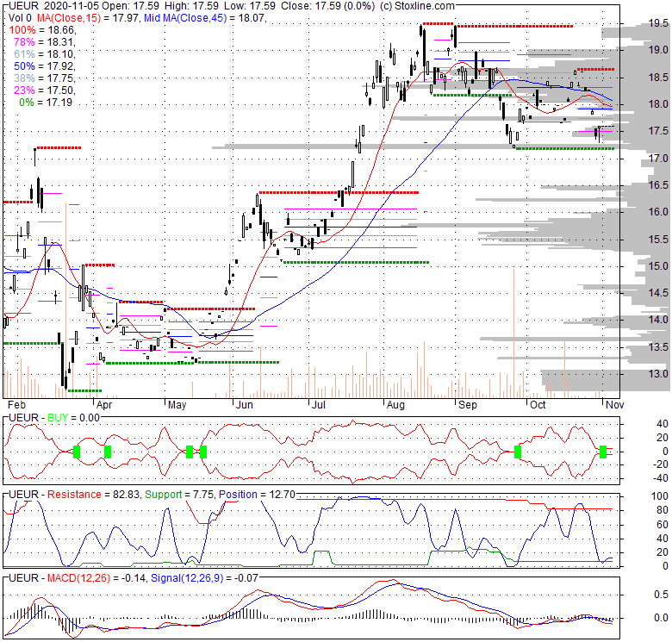
Task: Click the Oct label on the date axis
Action: [538, 404]
